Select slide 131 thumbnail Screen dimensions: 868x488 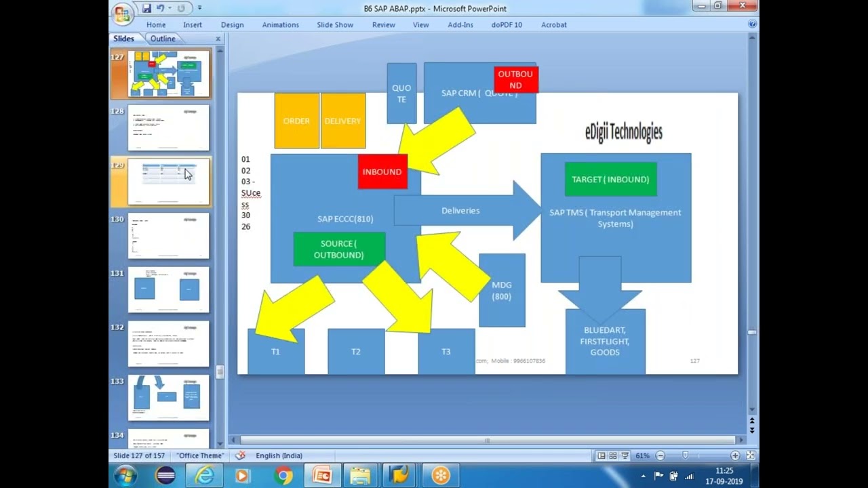click(169, 290)
